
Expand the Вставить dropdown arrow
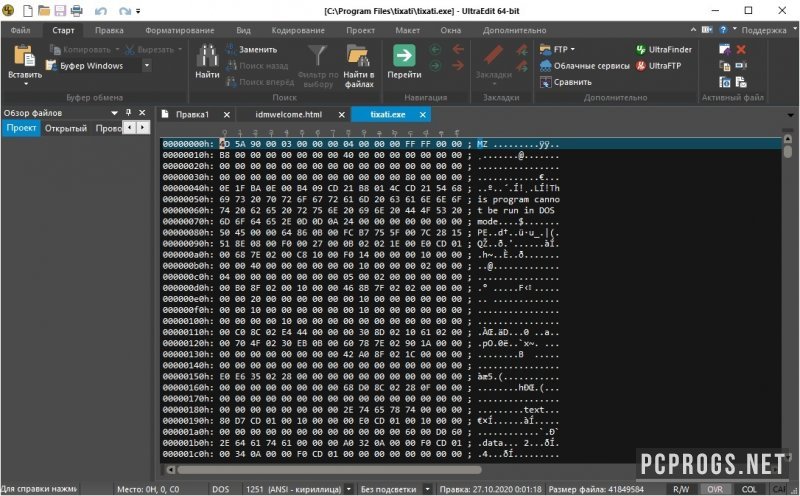click(26, 84)
